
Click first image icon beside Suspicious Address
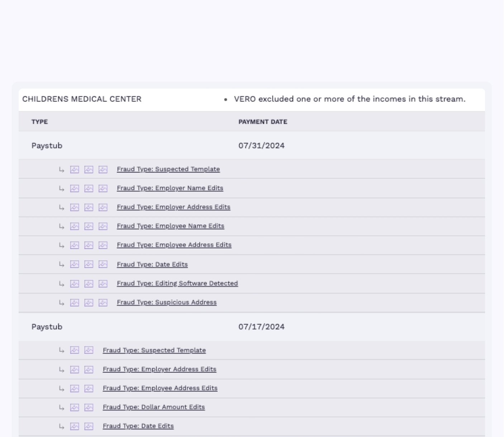pos(75,303)
